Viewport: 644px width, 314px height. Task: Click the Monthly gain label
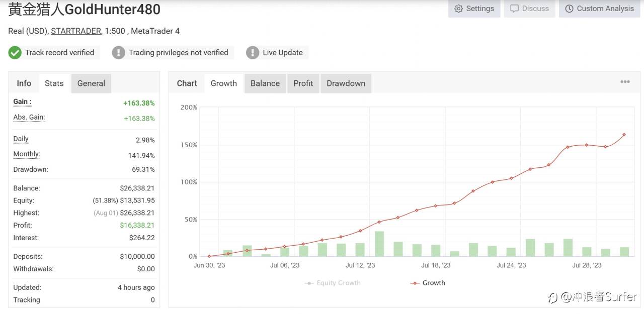[27, 154]
